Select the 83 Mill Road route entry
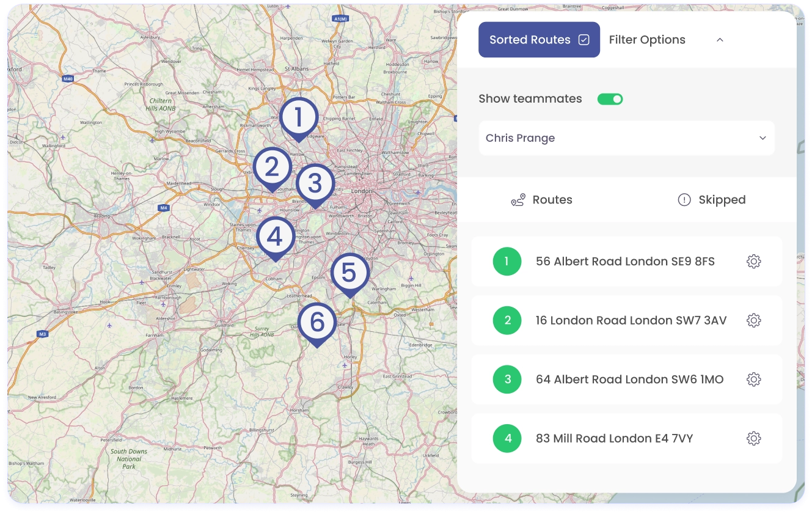 click(x=627, y=438)
